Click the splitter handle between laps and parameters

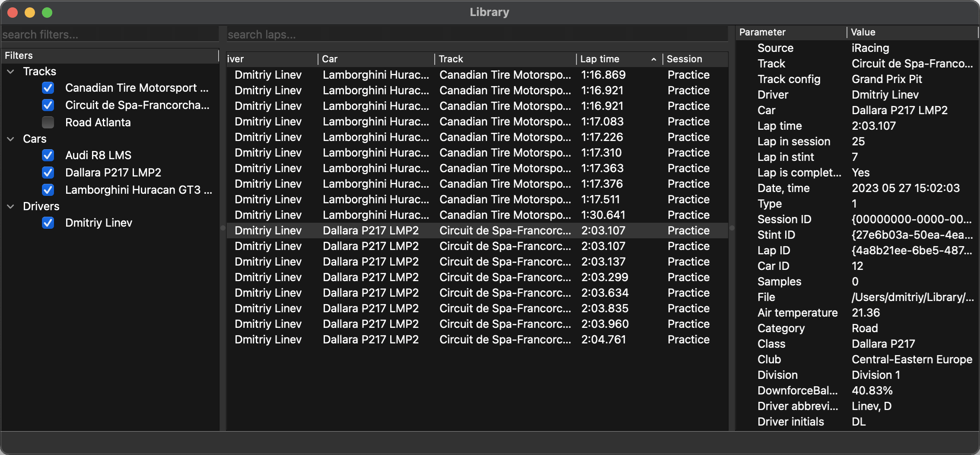pyautogui.click(x=732, y=228)
